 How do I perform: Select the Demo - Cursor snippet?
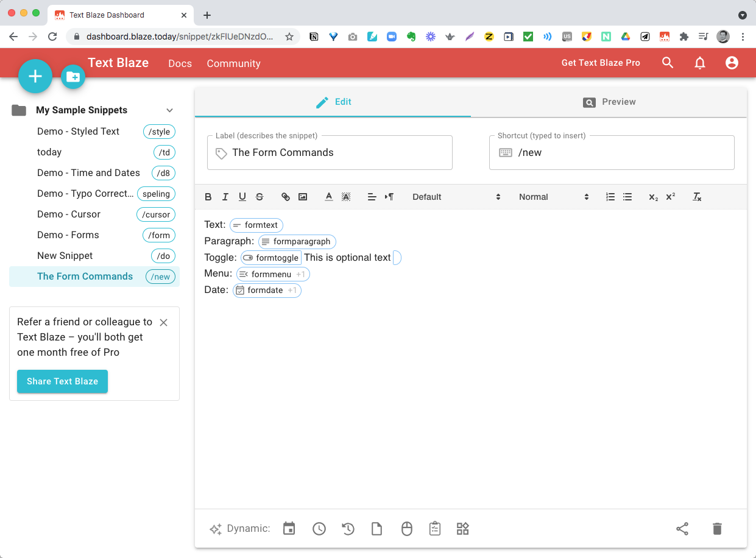[x=94, y=214]
